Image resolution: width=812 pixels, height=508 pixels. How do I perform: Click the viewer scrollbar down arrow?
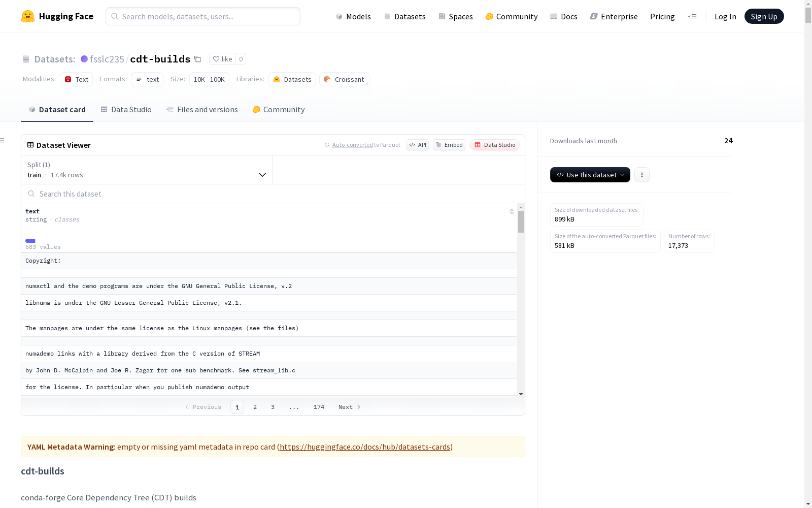521,394
